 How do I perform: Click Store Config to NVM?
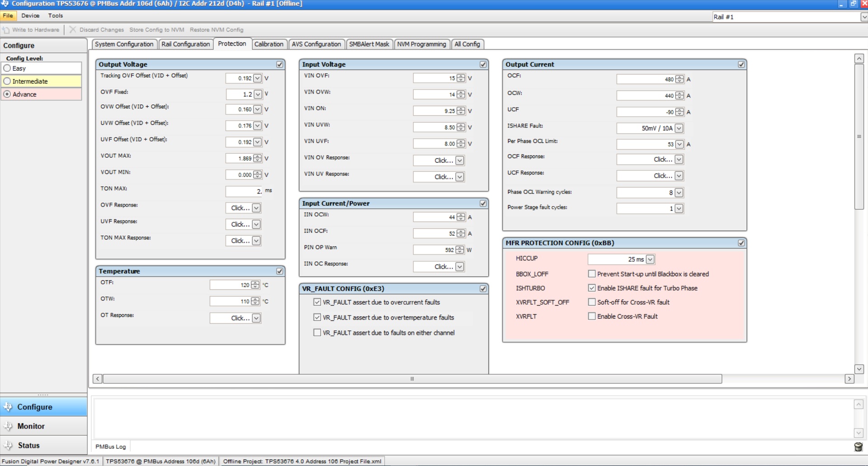156,30
